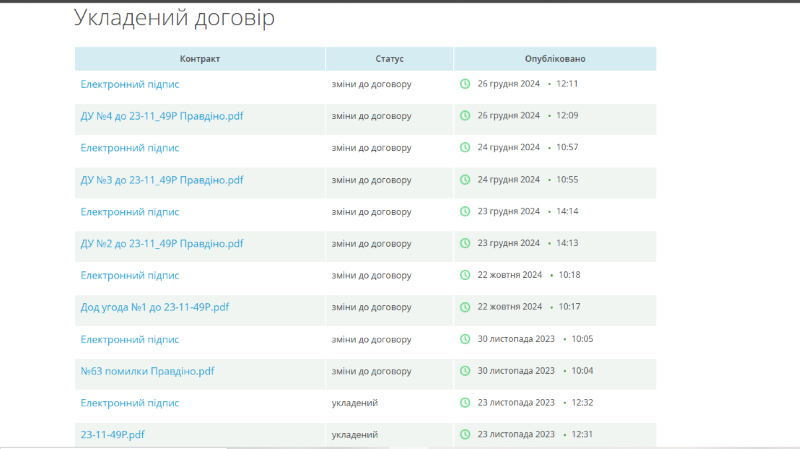Open Електронний підпис with status укладений
This screenshot has width=800, height=449.
click(130, 403)
